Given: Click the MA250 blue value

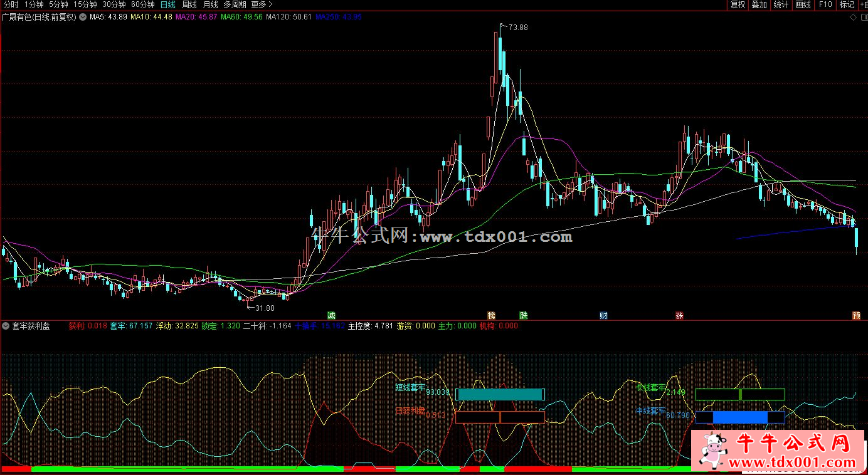Looking at the screenshot, I should pyautogui.click(x=339, y=17).
